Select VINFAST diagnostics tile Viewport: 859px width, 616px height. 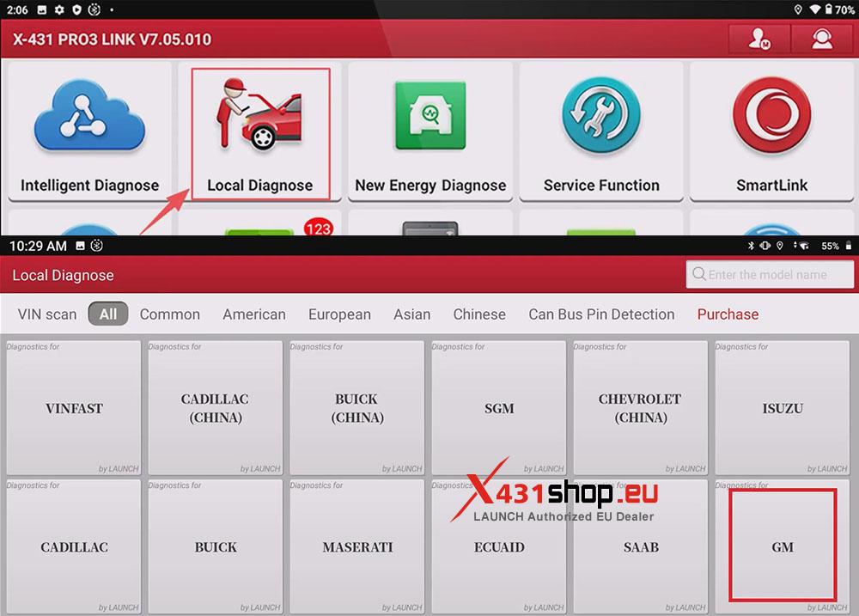73,408
